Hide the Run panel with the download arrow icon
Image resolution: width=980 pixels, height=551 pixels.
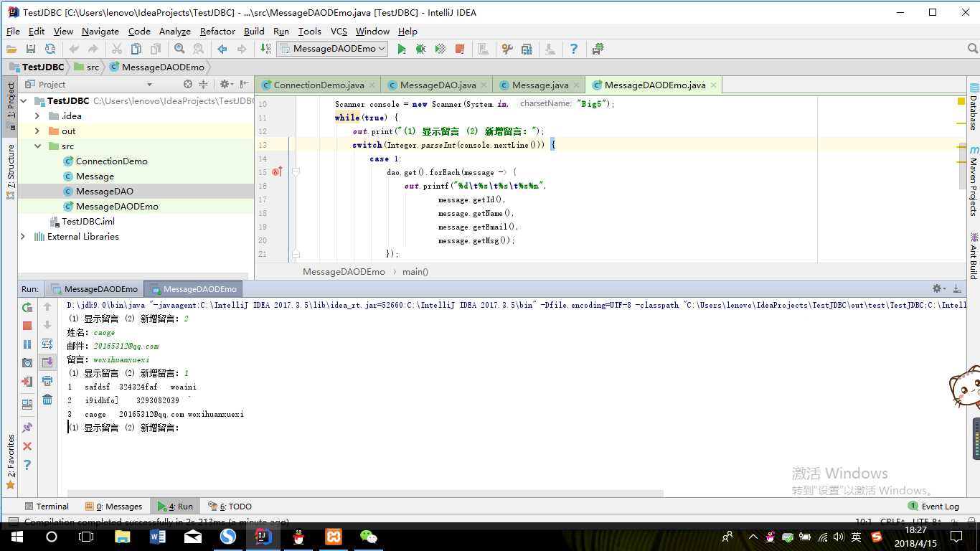pyautogui.click(x=957, y=288)
